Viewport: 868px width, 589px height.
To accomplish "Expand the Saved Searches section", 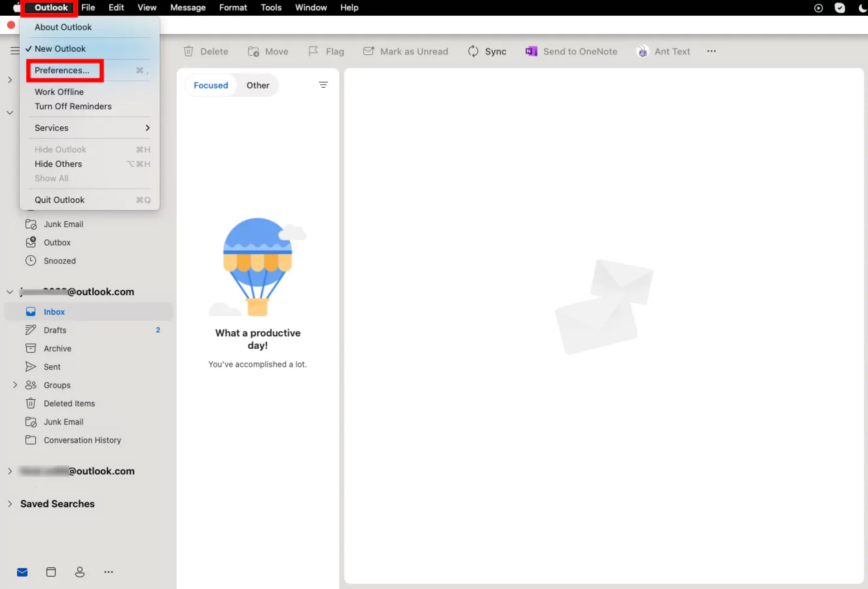I will pos(10,504).
